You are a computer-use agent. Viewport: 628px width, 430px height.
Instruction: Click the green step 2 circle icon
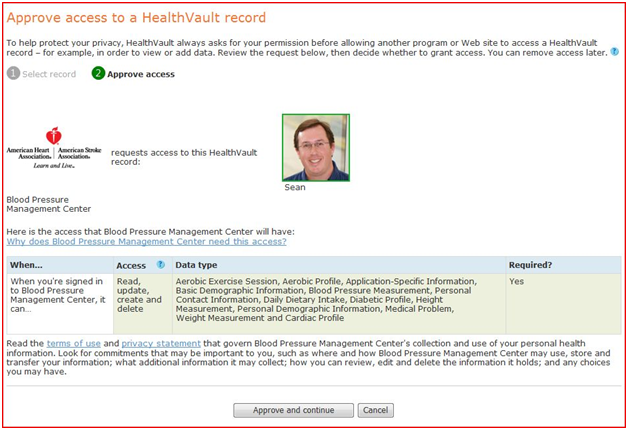(98, 74)
